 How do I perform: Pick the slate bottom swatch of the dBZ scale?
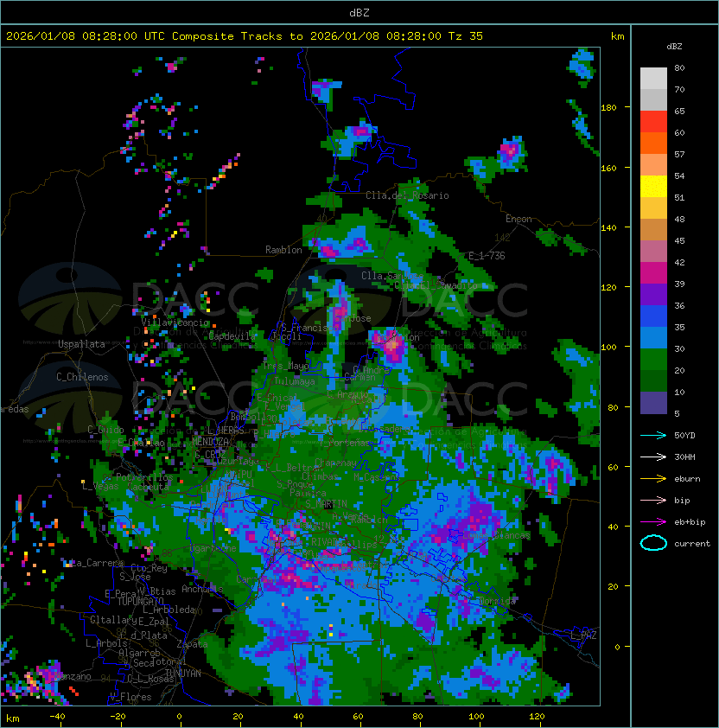653,403
